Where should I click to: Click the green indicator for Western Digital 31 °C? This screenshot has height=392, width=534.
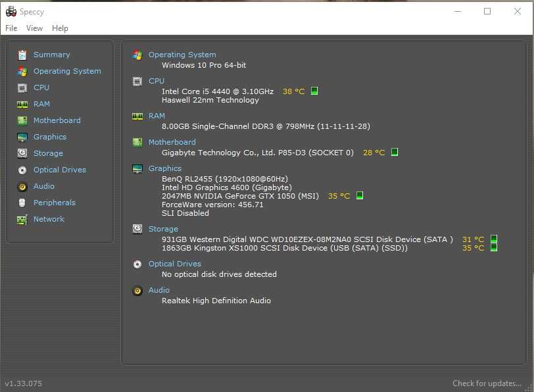(x=493, y=239)
